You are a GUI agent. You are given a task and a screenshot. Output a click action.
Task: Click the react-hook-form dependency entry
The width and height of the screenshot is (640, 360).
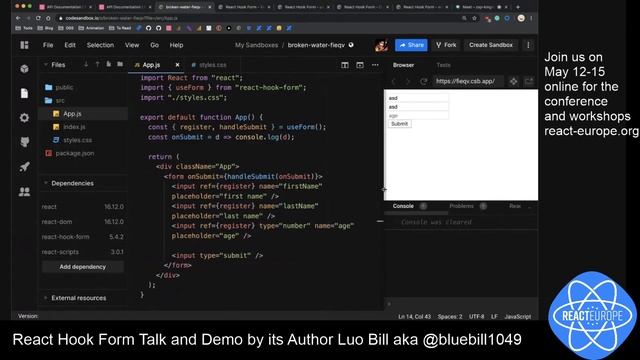(82, 237)
